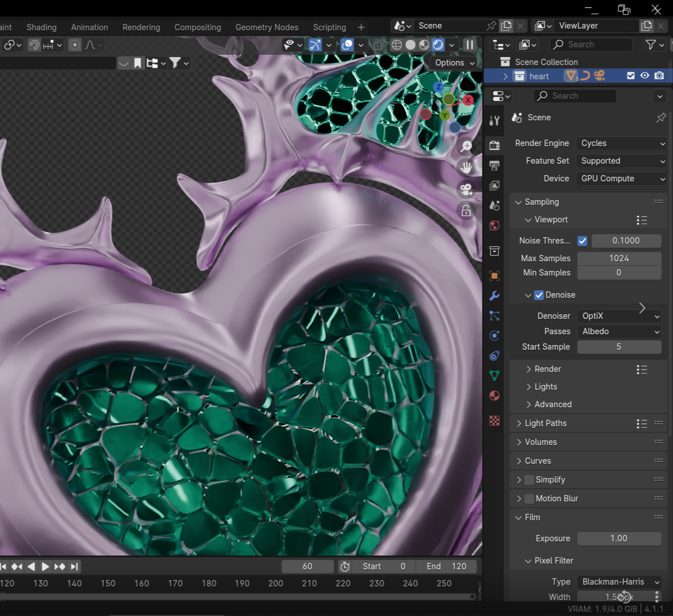Open the Modifier properties wrench icon
673x616 pixels.
494,296
